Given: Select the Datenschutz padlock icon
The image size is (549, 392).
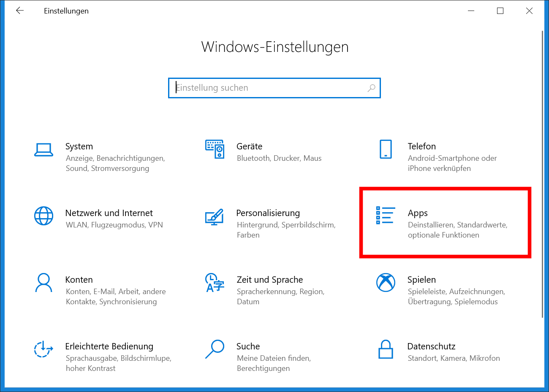Looking at the screenshot, I should click(x=386, y=349).
